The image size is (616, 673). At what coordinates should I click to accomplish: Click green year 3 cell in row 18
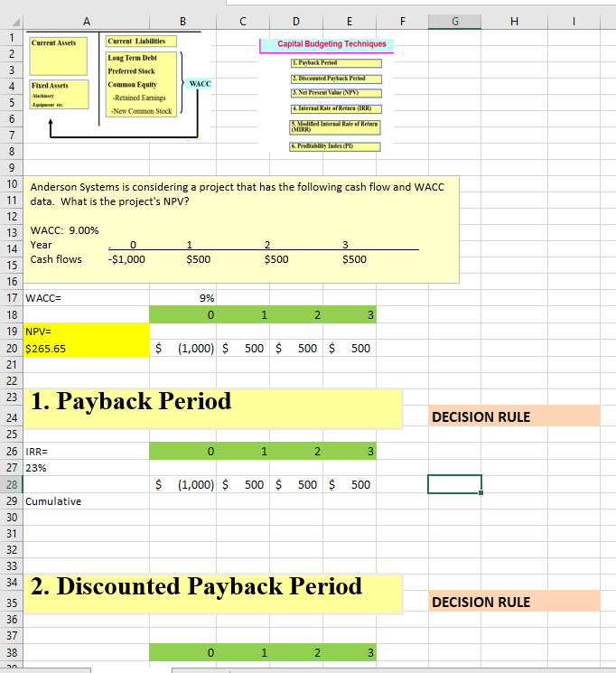pyautogui.click(x=350, y=314)
